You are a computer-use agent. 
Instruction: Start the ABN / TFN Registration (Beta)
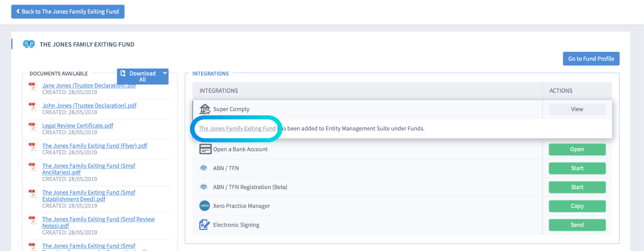pos(577,187)
